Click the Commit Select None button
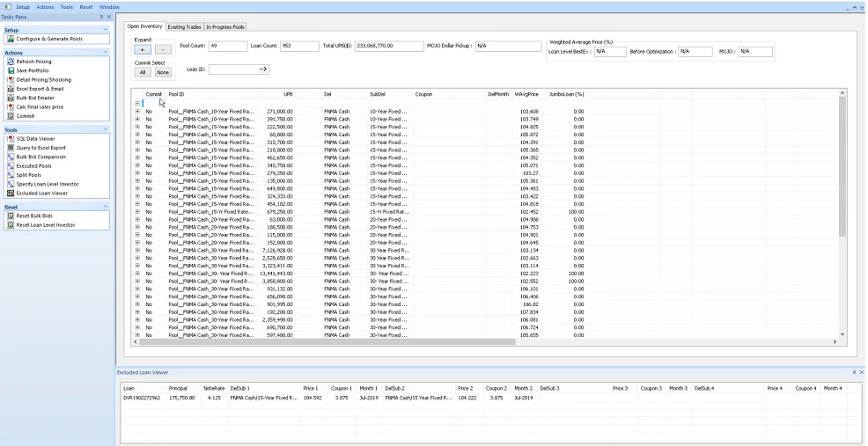The image size is (868, 446). (163, 72)
